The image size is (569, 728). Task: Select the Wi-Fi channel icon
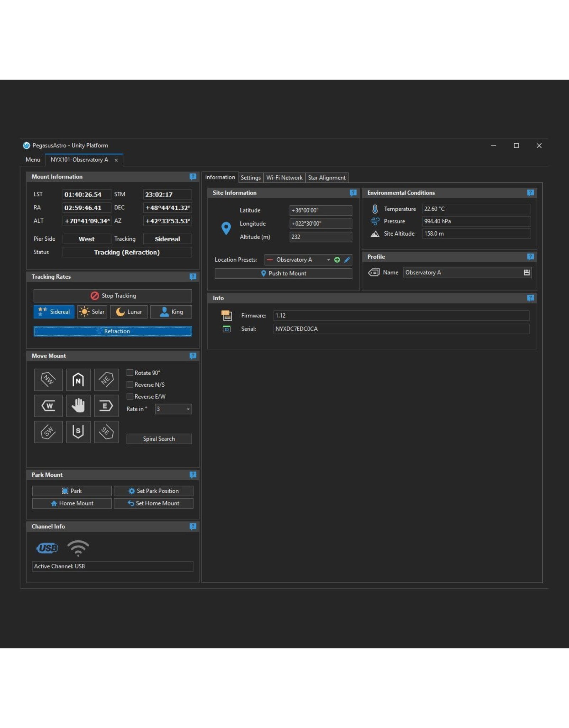tap(78, 548)
